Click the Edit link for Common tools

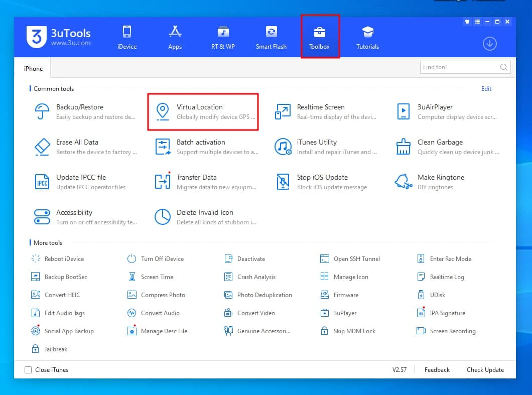pyautogui.click(x=486, y=88)
